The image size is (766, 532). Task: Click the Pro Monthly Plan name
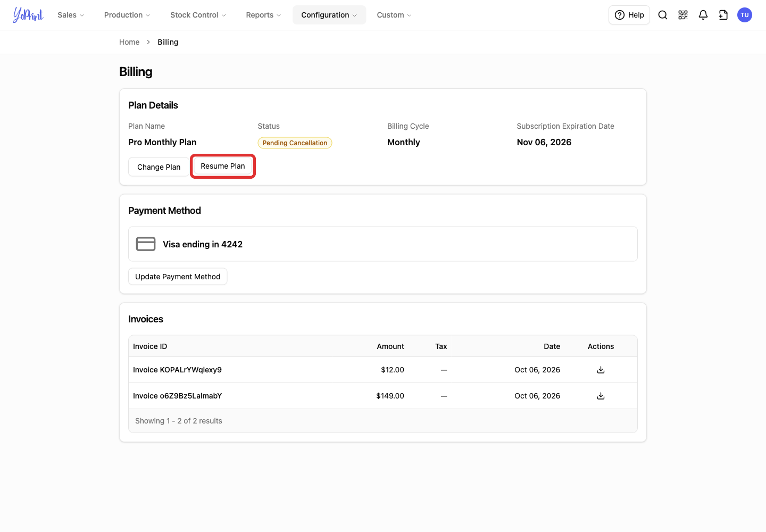[x=162, y=142]
